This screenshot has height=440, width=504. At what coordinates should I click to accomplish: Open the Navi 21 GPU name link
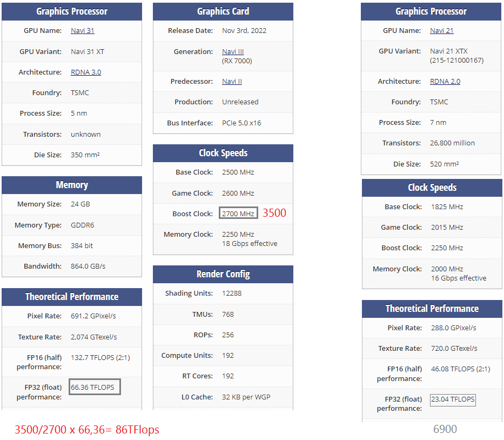(x=442, y=31)
